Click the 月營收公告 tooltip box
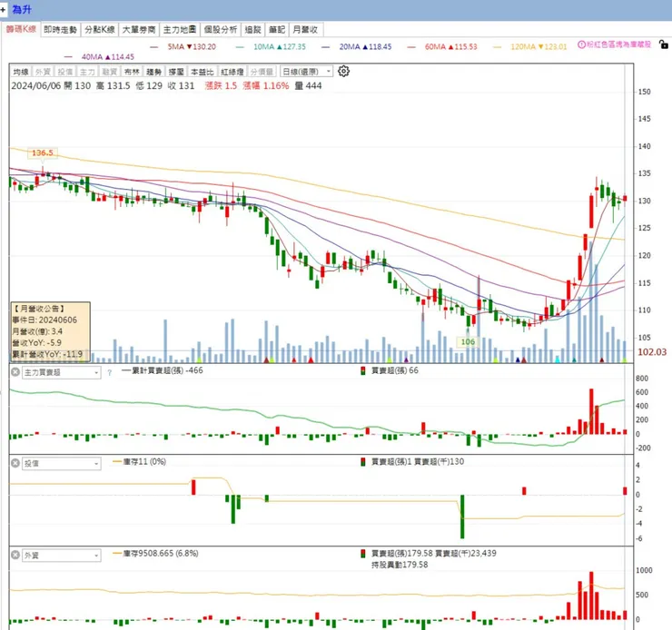 (51, 331)
